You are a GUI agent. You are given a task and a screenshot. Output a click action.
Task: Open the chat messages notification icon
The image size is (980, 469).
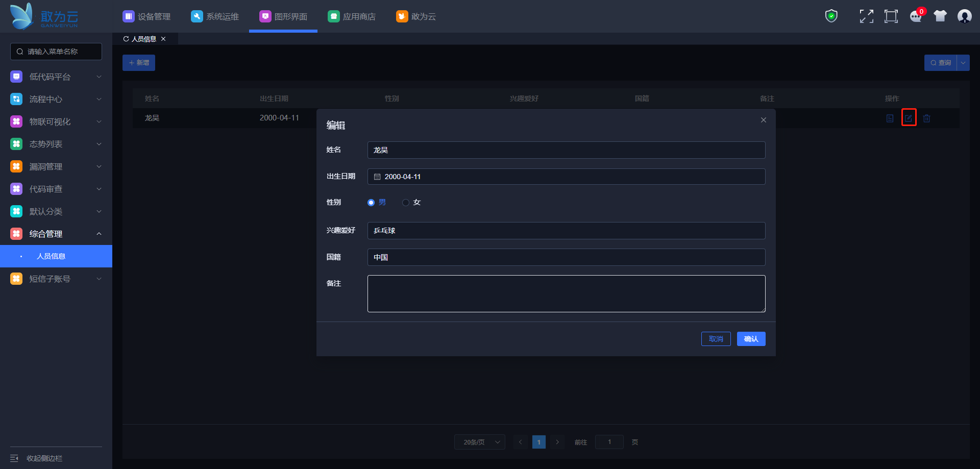coord(916,16)
